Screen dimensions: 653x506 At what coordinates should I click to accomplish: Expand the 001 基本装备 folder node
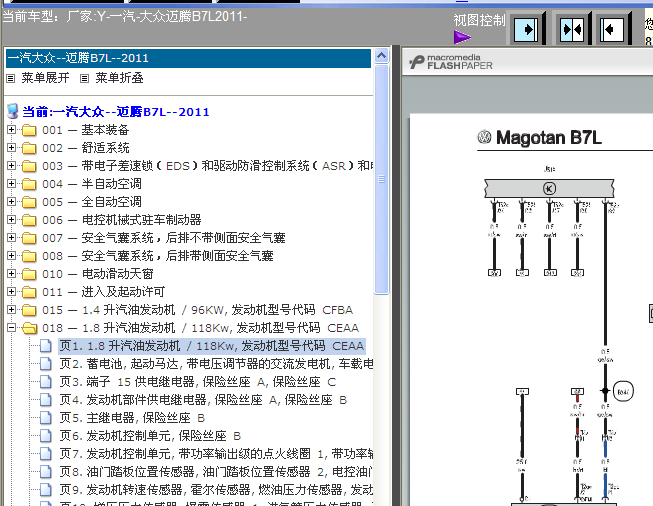(11, 130)
